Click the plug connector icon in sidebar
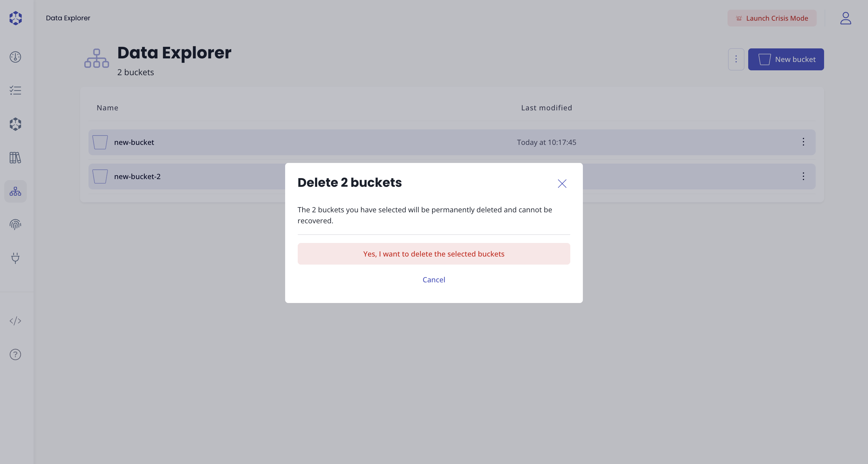 (15, 258)
